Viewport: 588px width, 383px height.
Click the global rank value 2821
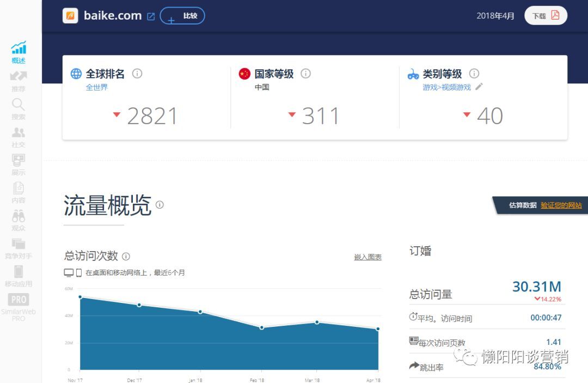(152, 116)
